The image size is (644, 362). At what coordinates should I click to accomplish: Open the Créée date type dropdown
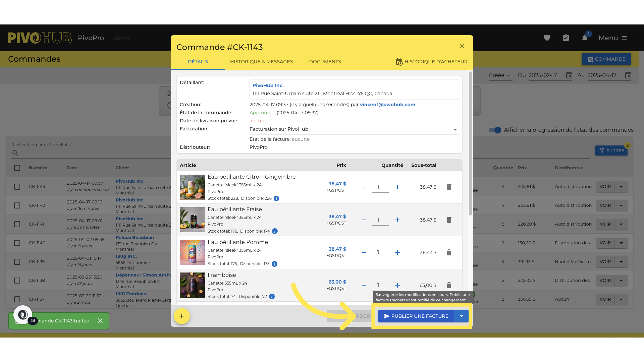point(499,75)
